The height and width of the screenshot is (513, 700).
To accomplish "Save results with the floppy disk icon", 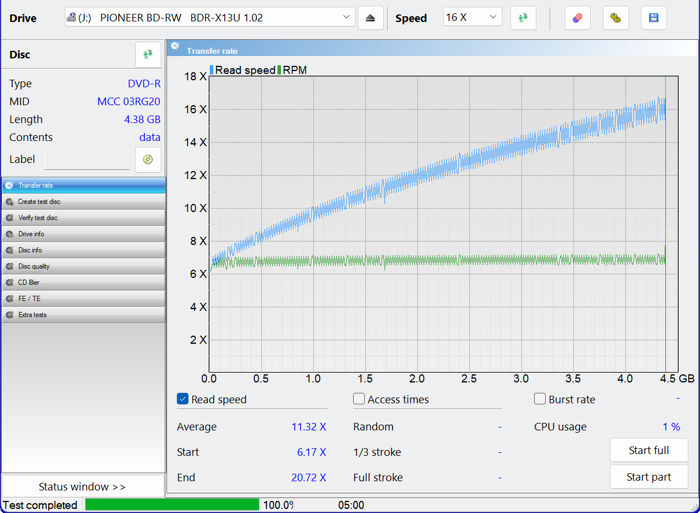I will point(653,18).
